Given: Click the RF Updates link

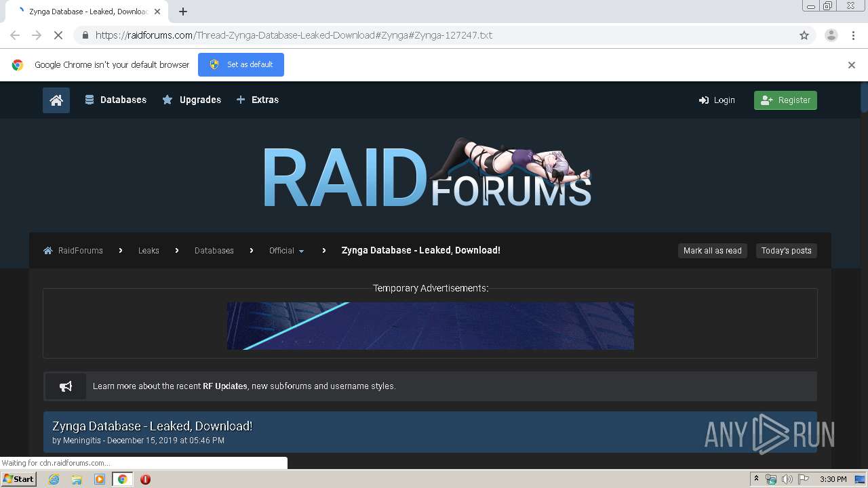Looking at the screenshot, I should (225, 386).
